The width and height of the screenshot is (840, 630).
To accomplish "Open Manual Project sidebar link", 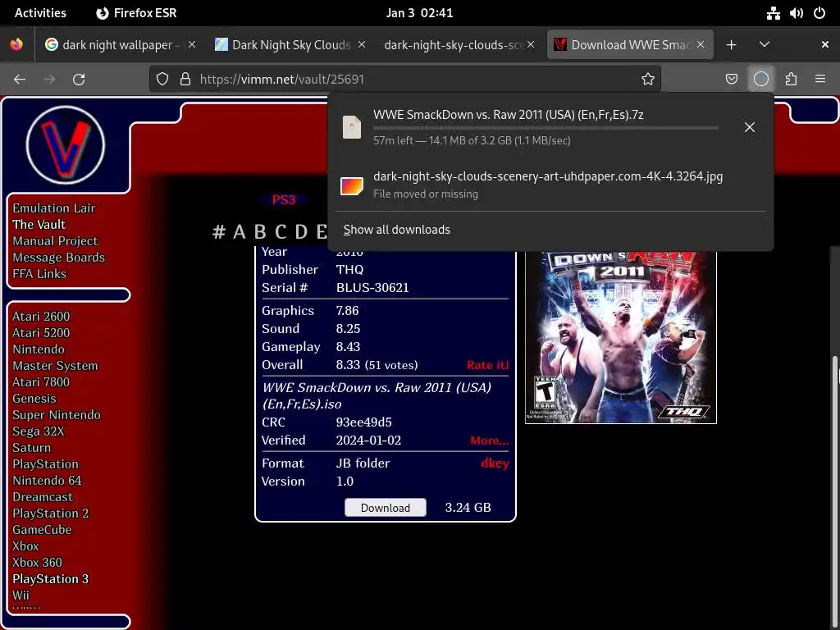I will [x=55, y=241].
